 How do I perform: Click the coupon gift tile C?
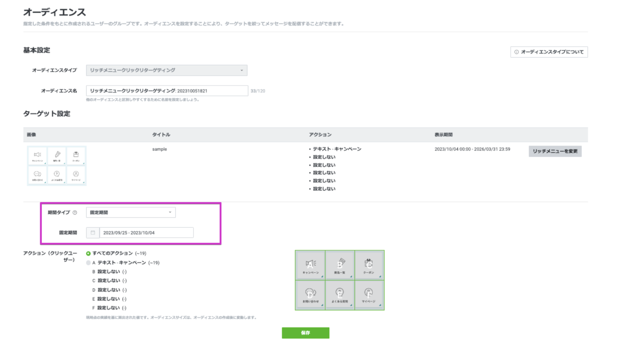(369, 265)
